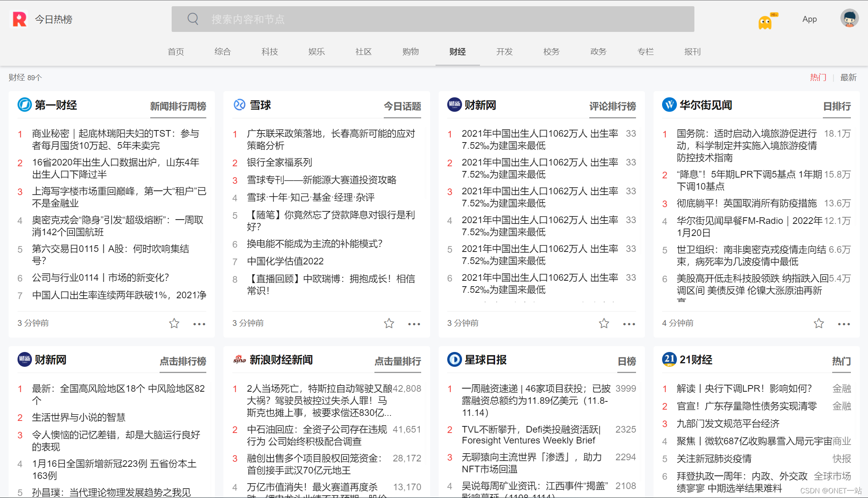Click the App download link

(x=810, y=19)
